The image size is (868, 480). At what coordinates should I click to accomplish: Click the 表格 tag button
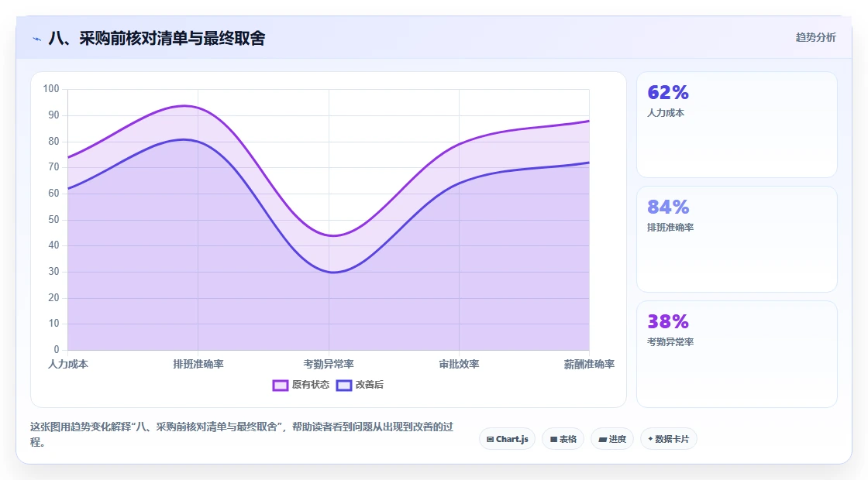click(x=563, y=439)
